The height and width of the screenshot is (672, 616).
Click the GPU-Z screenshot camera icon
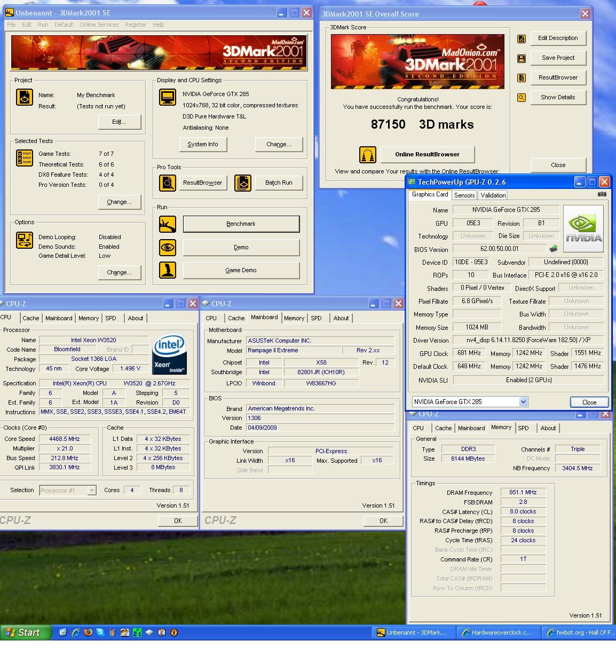coord(602,194)
